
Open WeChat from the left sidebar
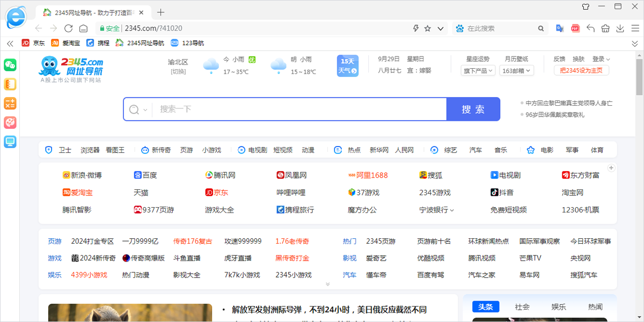pos(10,64)
